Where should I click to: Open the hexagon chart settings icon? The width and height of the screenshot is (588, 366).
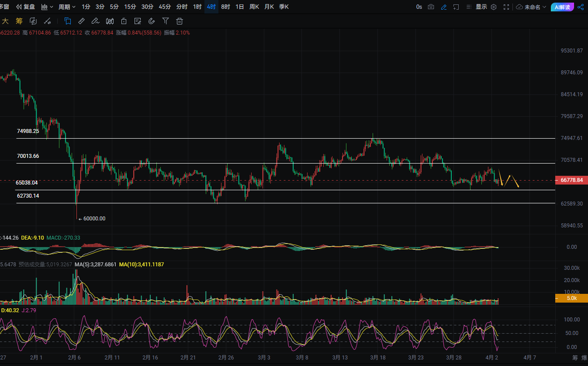pyautogui.click(x=494, y=7)
